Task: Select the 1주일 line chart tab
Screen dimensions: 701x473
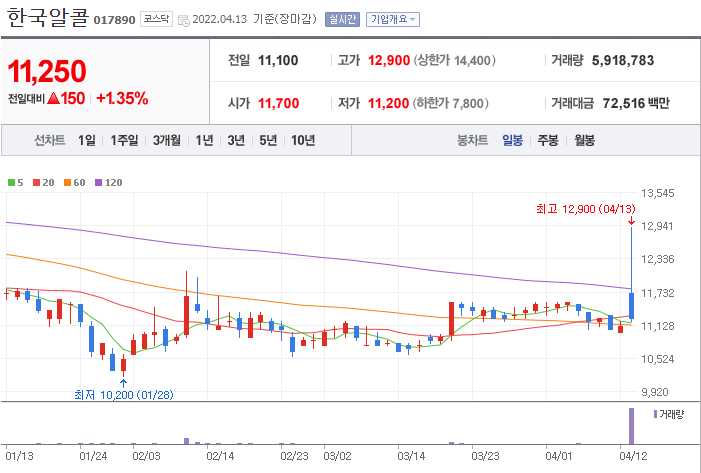Action: click(124, 140)
